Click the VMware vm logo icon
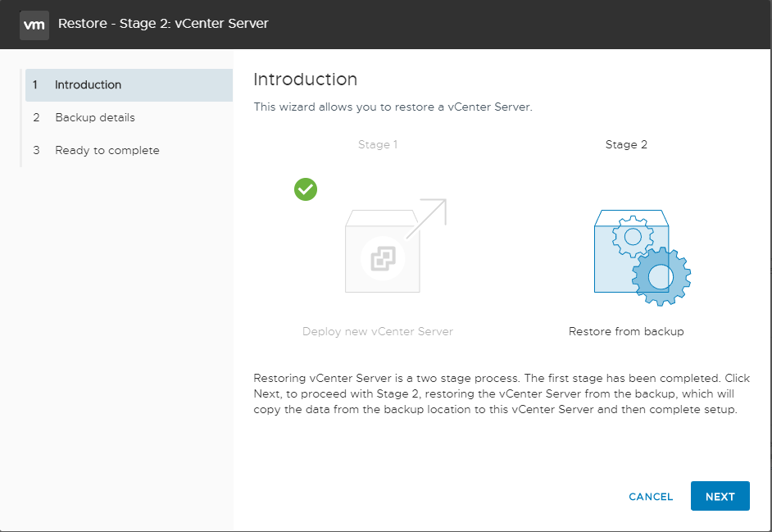 [34, 25]
